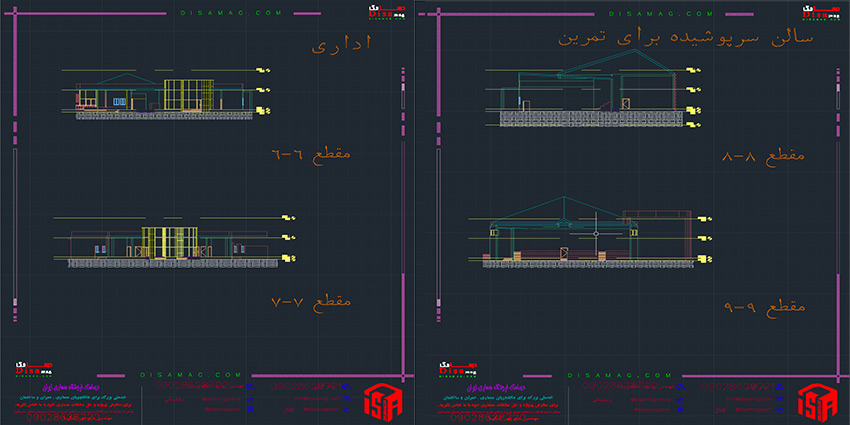Image resolution: width=850 pixels, height=425 pixels.
Task: Click the red ISA cube logo on the right sheet
Action: (812, 400)
